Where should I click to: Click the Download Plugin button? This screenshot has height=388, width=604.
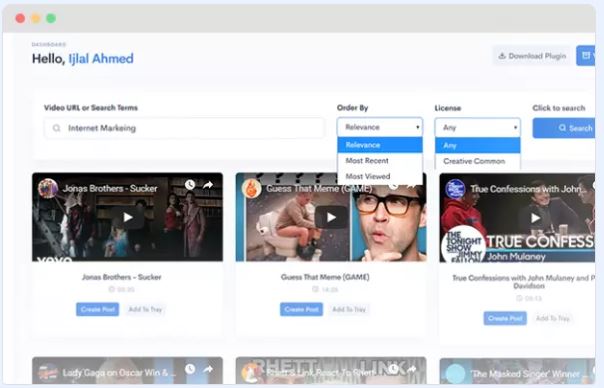pyautogui.click(x=532, y=56)
